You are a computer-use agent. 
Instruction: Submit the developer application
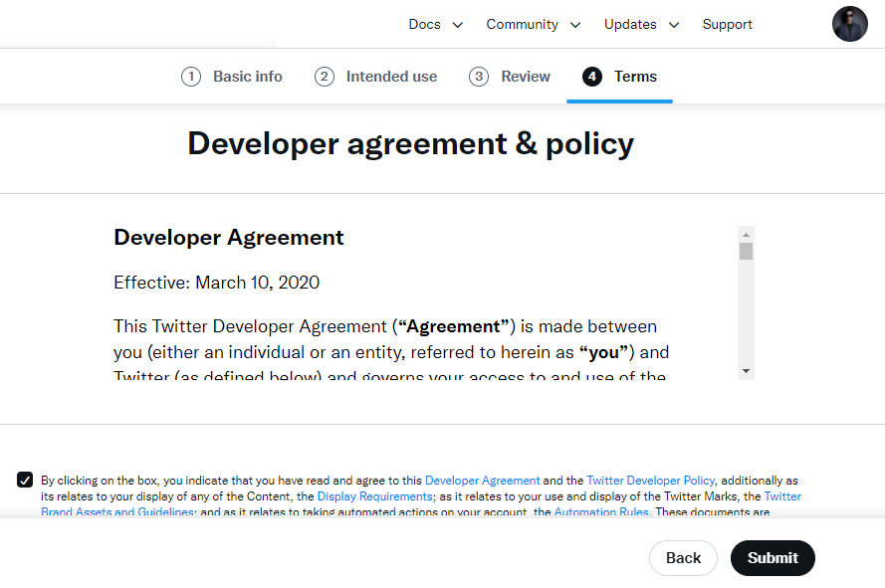tap(773, 558)
